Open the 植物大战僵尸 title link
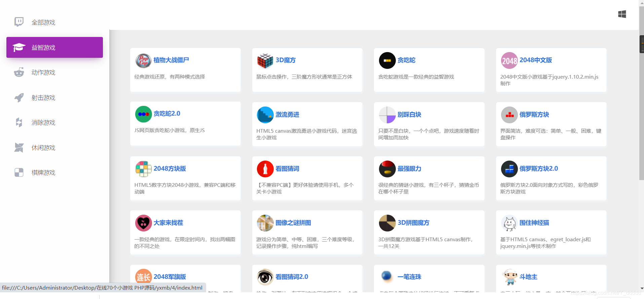This screenshot has height=299, width=644. pos(171,60)
